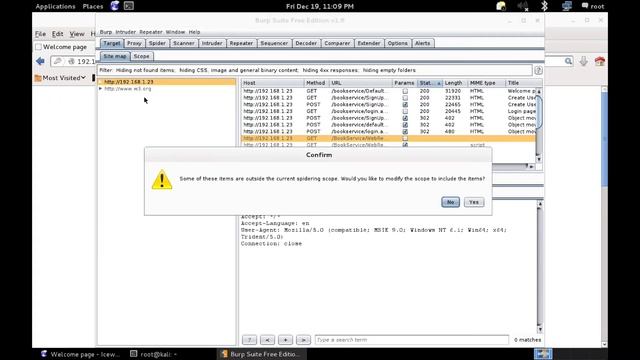This screenshot has width=640, height=360.
Task: Toggle Params checkbox in row with length 31920
Action: coord(405,91)
